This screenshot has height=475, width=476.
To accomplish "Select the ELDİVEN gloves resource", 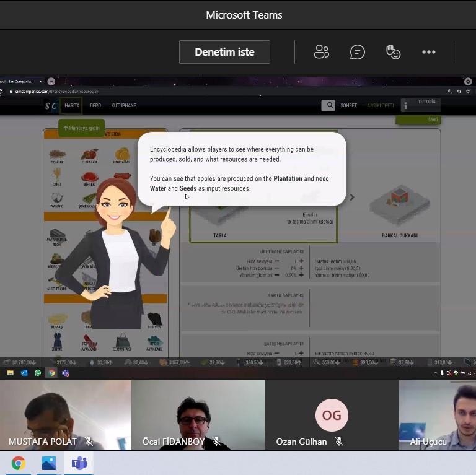I will [154, 321].
